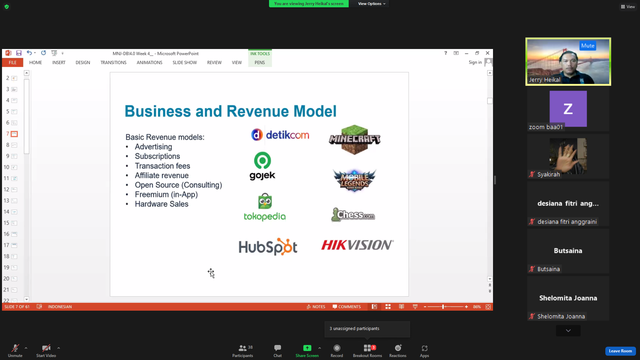Click the screen-sharing notice banner
Screen dimensions: 640x360
[x=309, y=4]
